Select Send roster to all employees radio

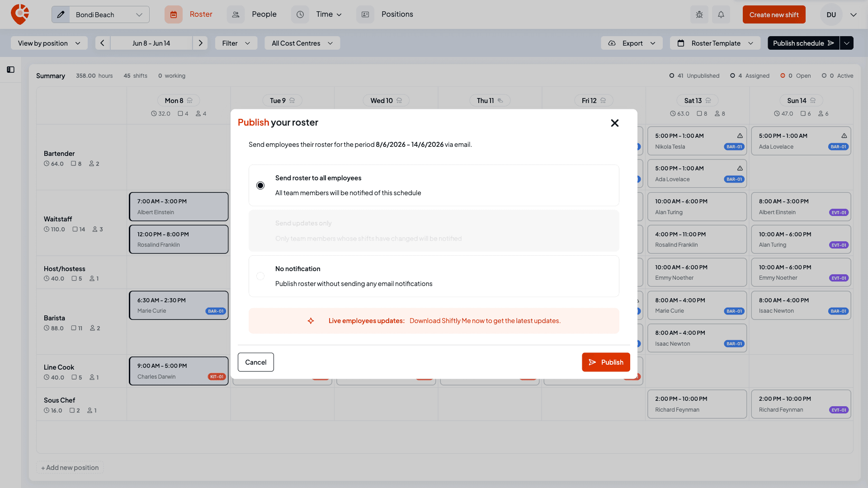click(260, 185)
